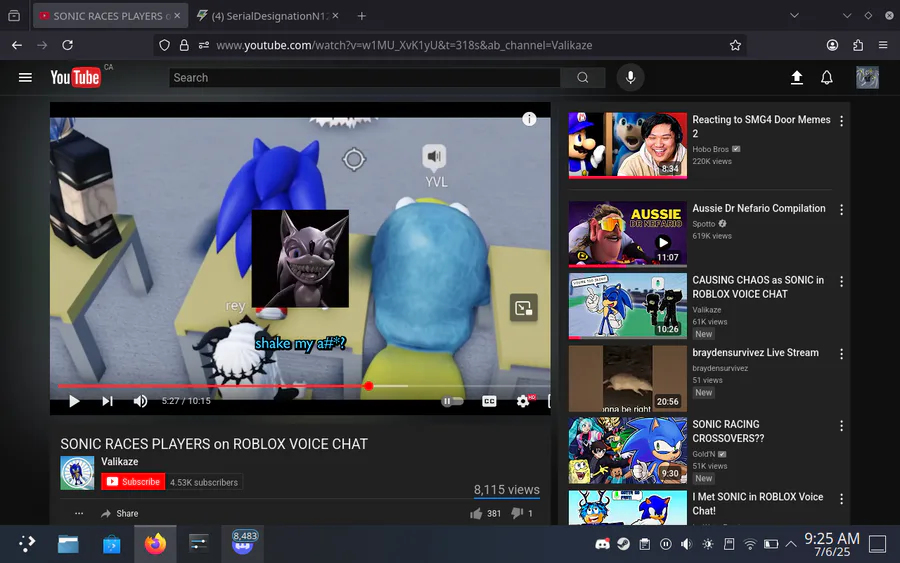900x563 pixels.
Task: Open the browser extensions icon
Action: (x=858, y=45)
